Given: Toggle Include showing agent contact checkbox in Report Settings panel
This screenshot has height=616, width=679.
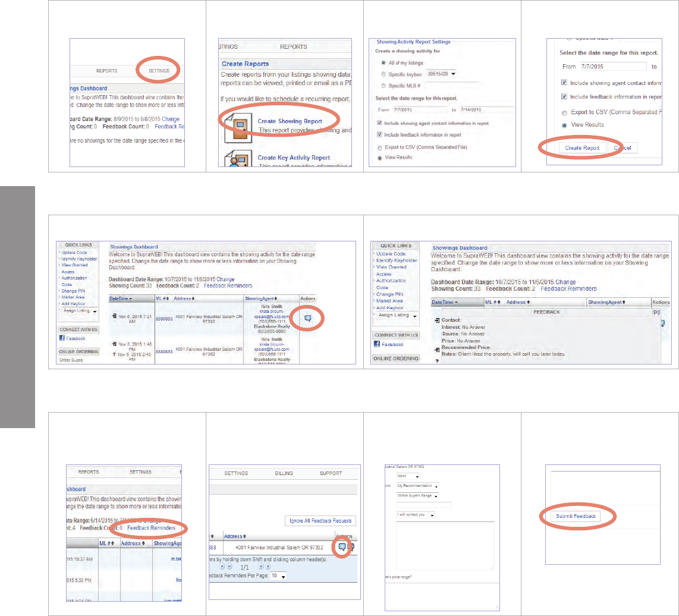Looking at the screenshot, I should (379, 123).
